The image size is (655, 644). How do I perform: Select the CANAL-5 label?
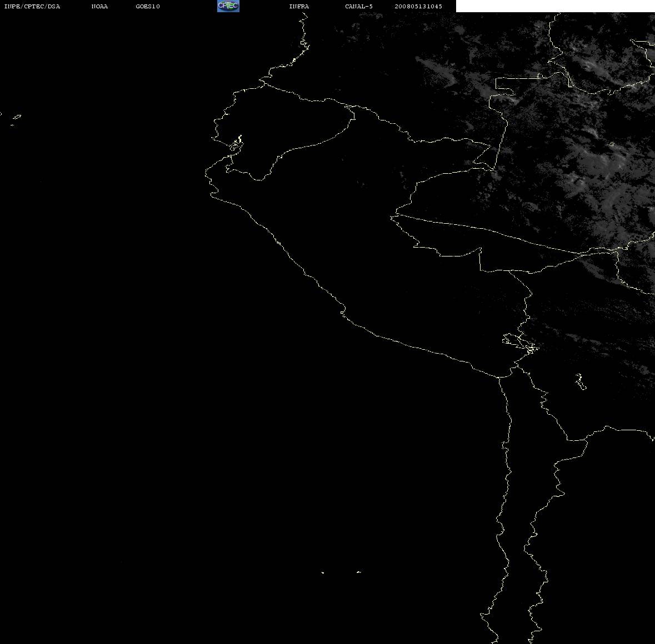coord(359,6)
